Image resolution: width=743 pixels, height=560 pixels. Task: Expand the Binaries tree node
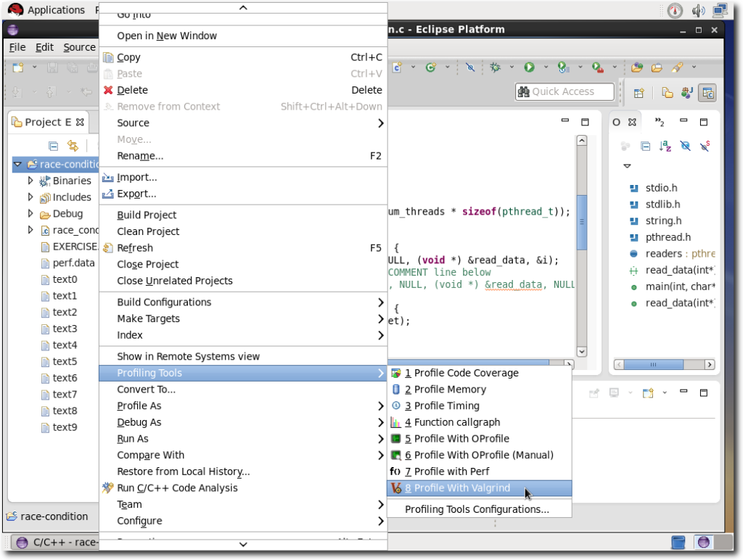(29, 181)
